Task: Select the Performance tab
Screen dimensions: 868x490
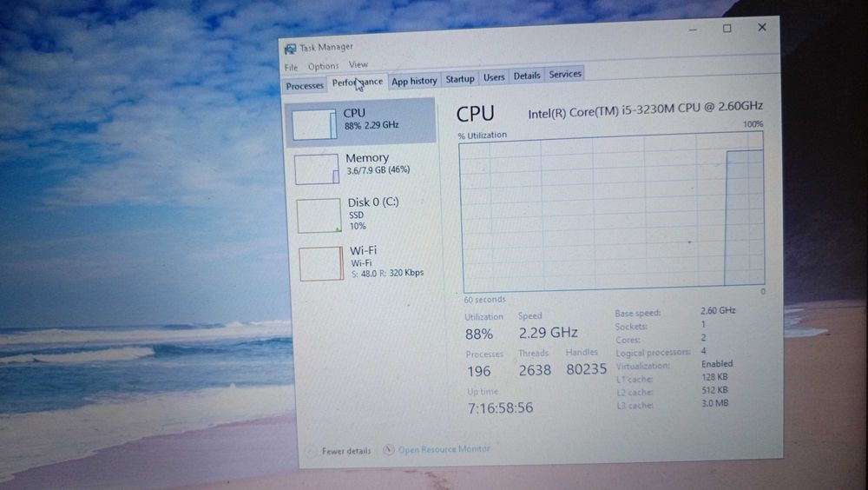Action: coord(358,83)
